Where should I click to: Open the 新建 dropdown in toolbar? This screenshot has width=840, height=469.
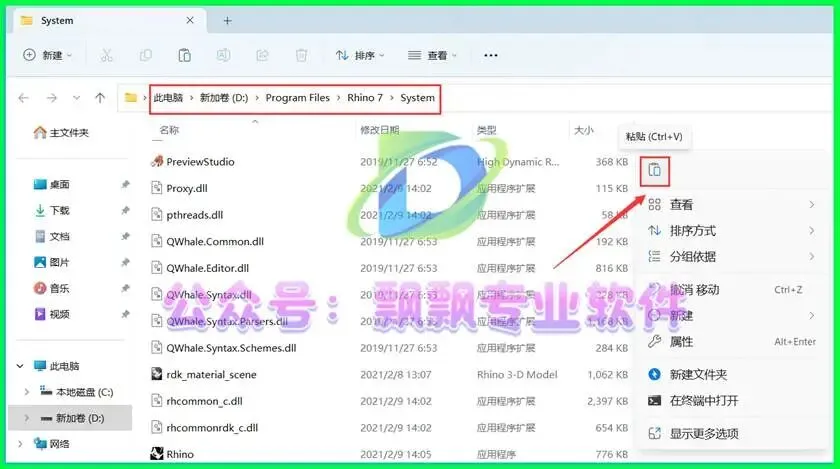[48, 55]
